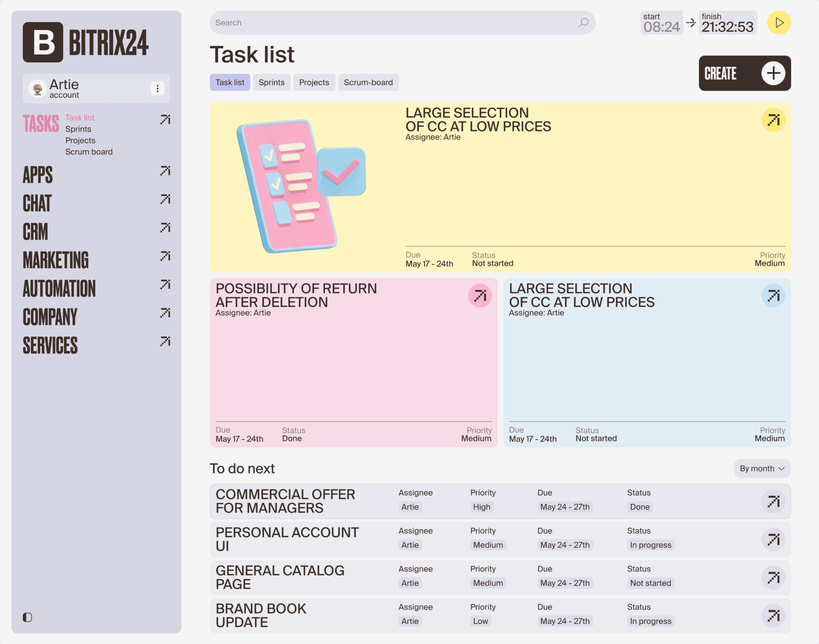Open Commercial Offer for Managers row arrow
This screenshot has width=819, height=644.
(x=773, y=501)
